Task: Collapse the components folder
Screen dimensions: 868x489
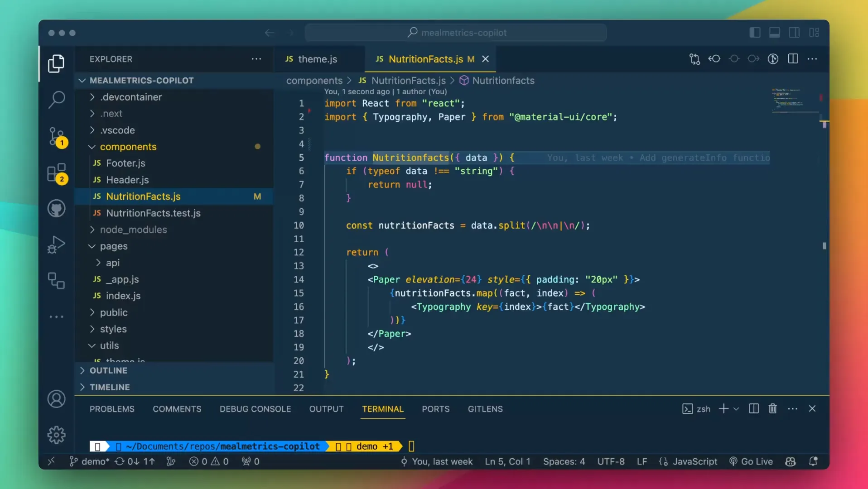Action: (x=174, y=147)
